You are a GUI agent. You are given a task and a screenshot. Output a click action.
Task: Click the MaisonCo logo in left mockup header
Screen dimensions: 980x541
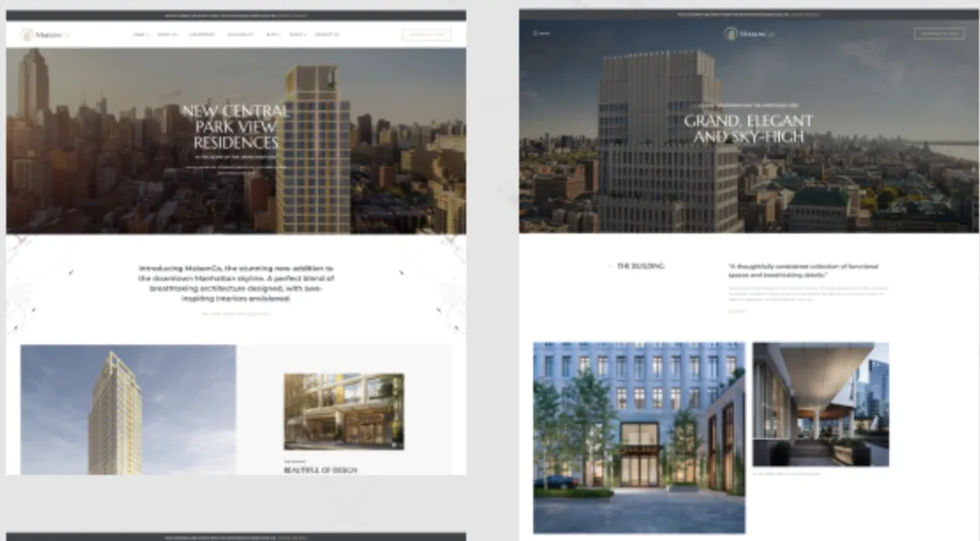tap(45, 35)
